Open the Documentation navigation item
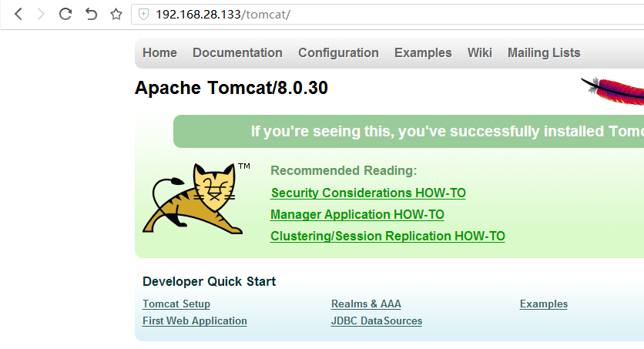Image resolution: width=644 pixels, height=349 pixels. coord(237,53)
